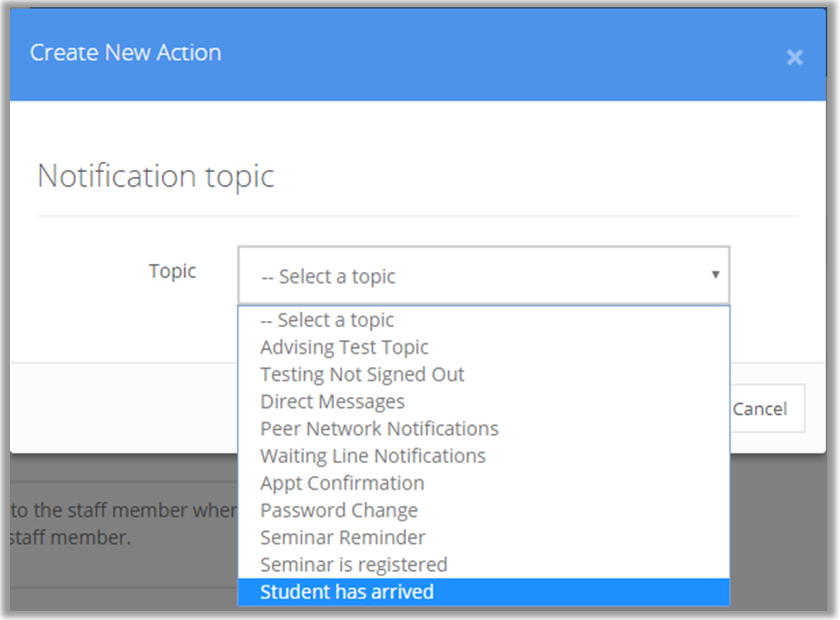Click the Notification topic heading

tap(155, 176)
